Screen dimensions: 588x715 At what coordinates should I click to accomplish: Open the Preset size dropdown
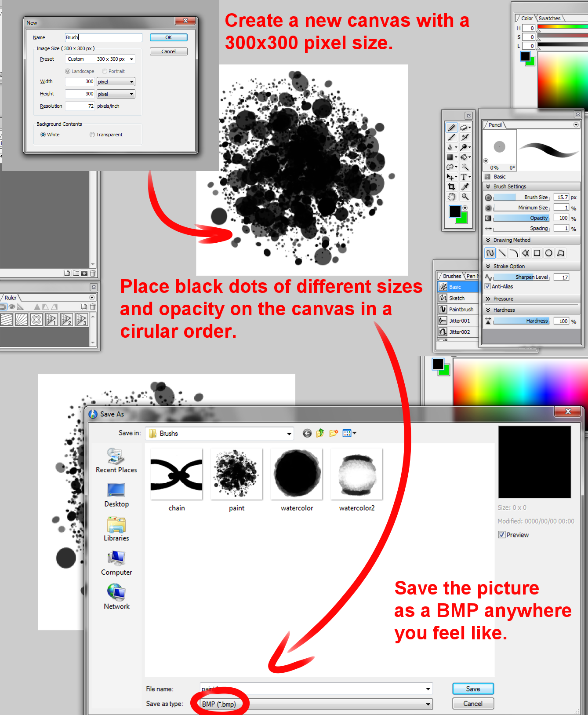click(131, 59)
